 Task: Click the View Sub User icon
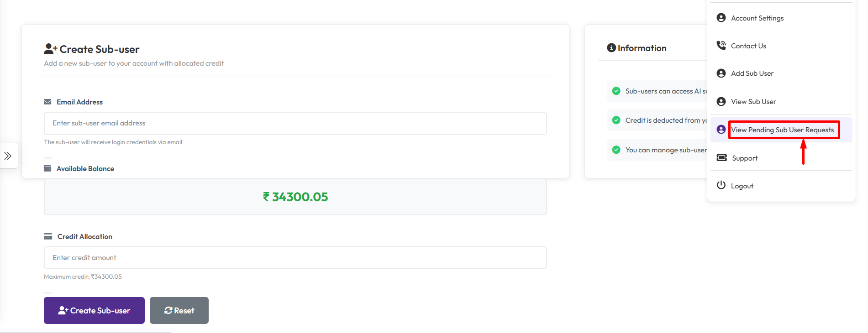[721, 102]
